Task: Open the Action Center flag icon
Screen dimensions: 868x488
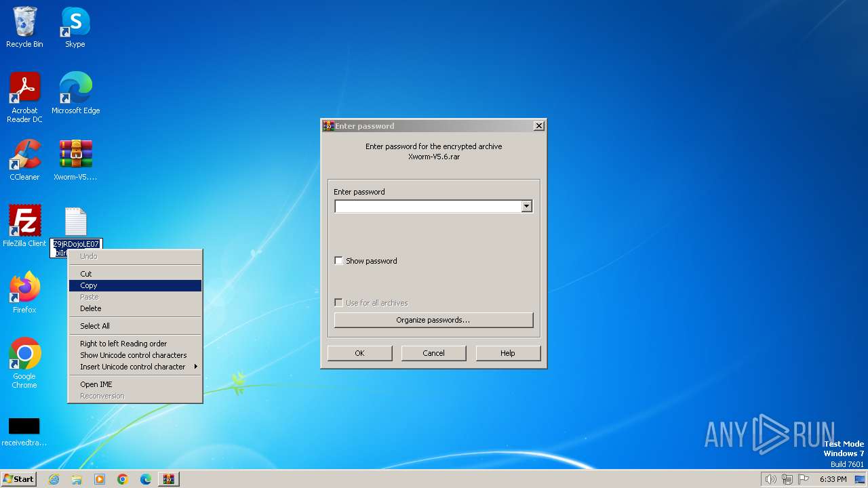Action: 804,479
